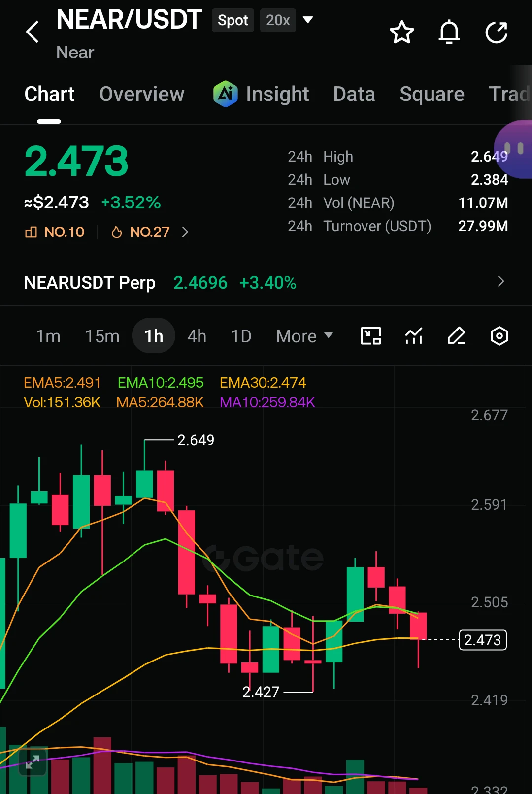
Task: Tap the EMA5:2.491 indicator label
Action: click(62, 383)
